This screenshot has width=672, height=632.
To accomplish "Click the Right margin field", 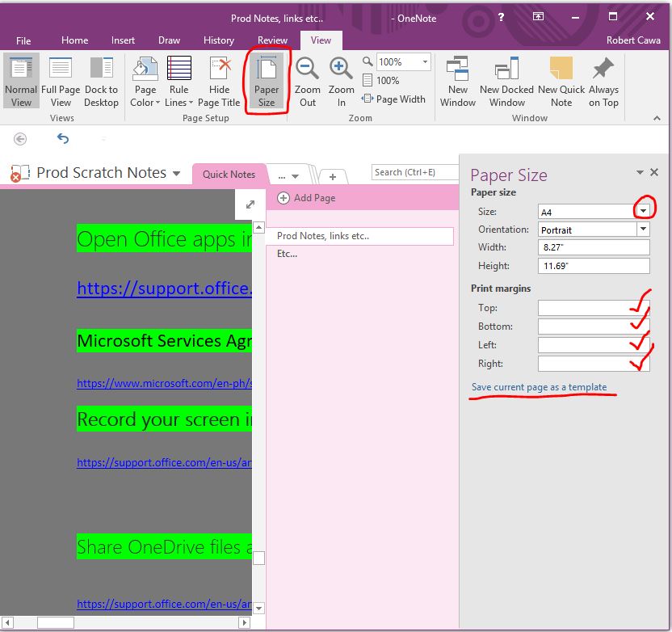I will click(594, 364).
